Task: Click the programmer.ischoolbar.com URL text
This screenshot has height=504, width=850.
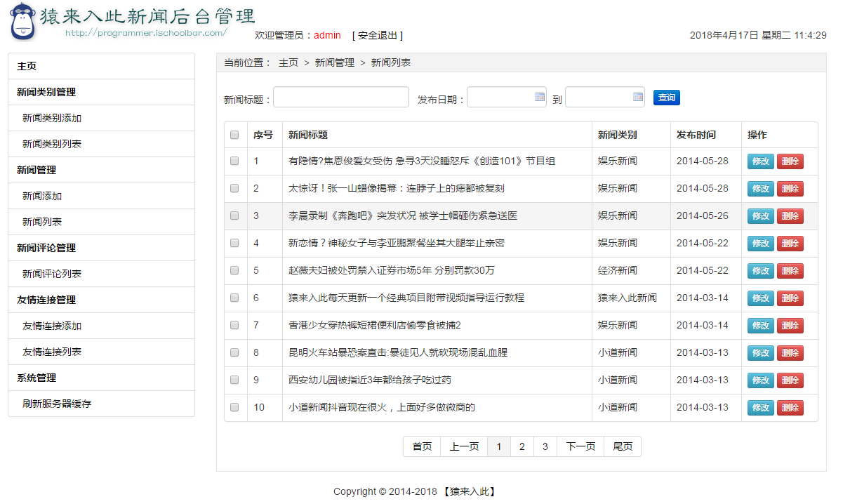Action: [x=146, y=32]
